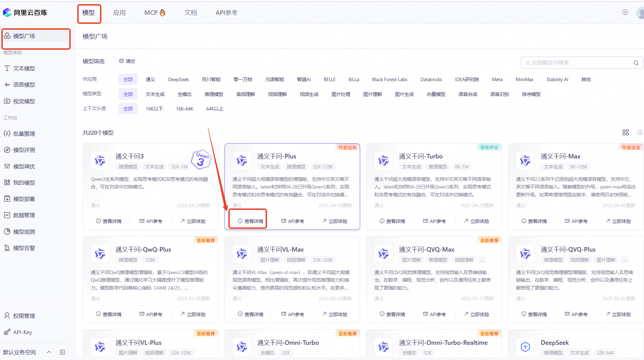Click 立即体验 for 通义千问-Plus
This screenshot has height=360, width=644.
[335, 221]
